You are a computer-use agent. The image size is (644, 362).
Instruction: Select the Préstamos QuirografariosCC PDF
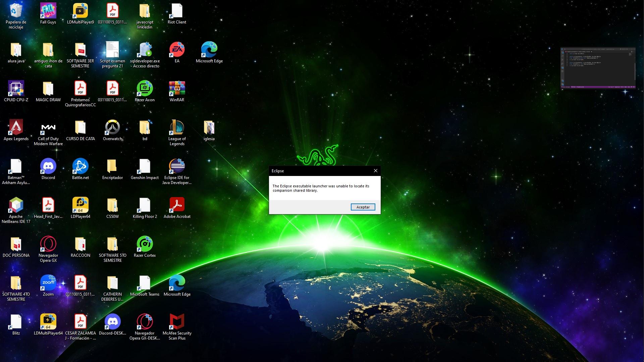pyautogui.click(x=80, y=93)
